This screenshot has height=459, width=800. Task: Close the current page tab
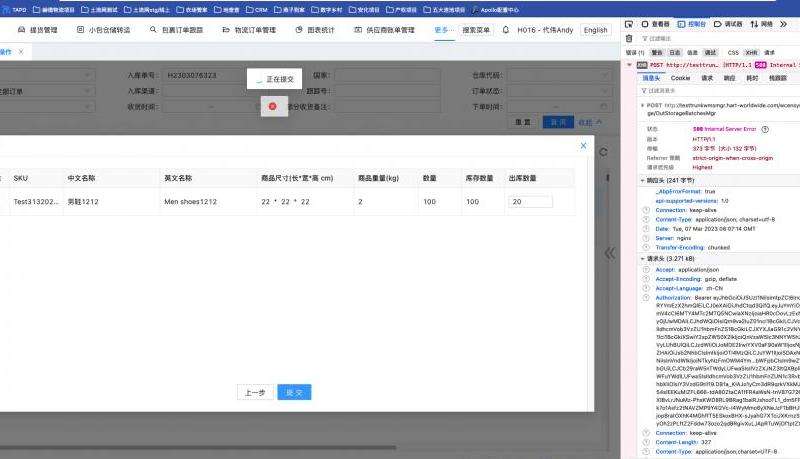21,52
